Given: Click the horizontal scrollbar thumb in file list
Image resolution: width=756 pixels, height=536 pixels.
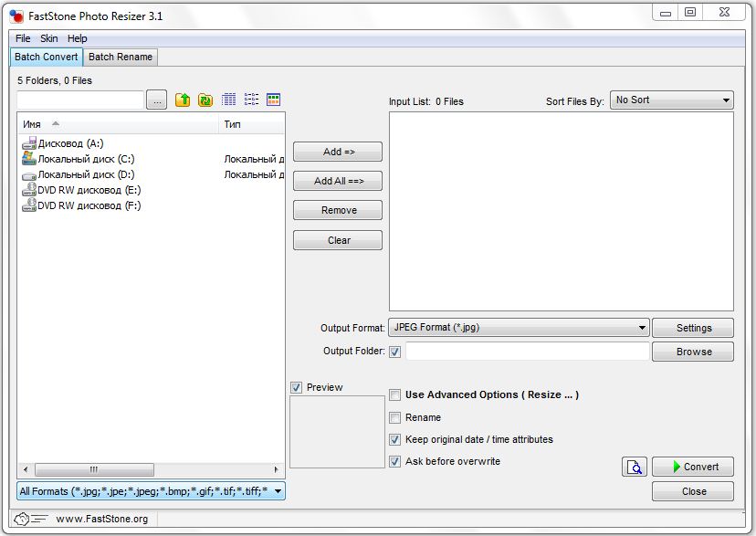Looking at the screenshot, I should [x=95, y=469].
